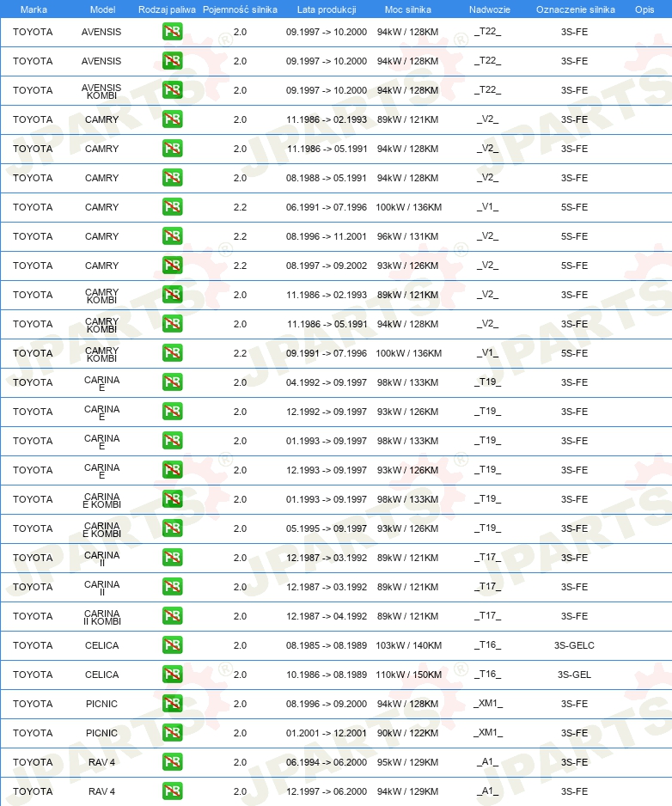Click body code _T16_ in CELICA 140KM row
Screen dimensions: 672x806
click(x=488, y=644)
